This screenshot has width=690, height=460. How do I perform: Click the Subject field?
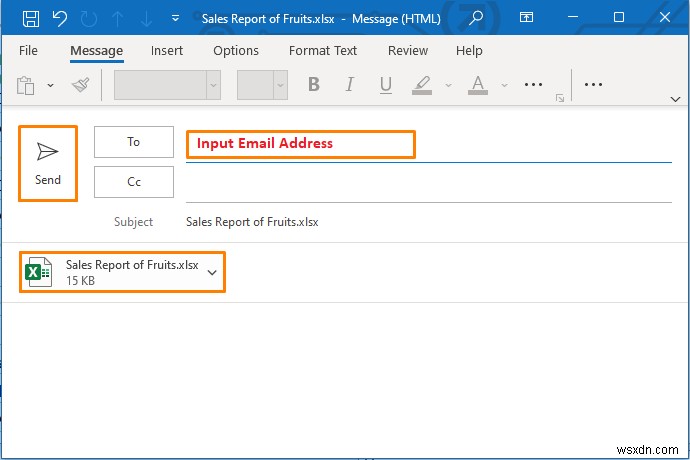420,222
